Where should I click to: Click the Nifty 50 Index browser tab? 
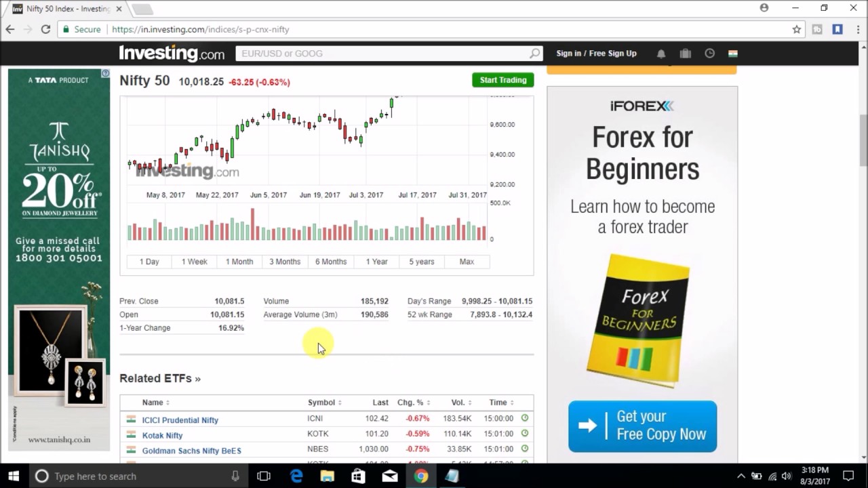[66, 9]
